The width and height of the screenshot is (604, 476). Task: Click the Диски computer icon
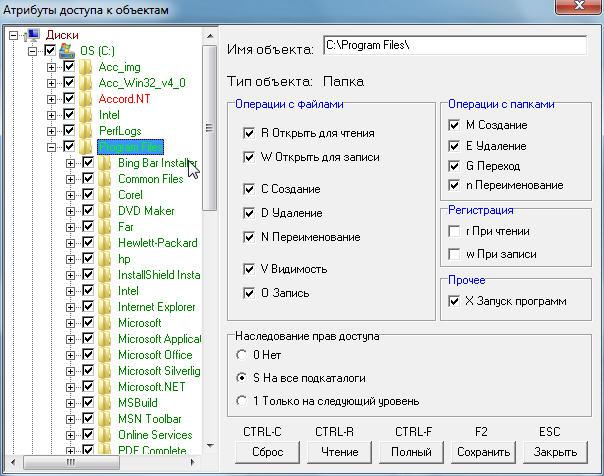click(x=32, y=35)
